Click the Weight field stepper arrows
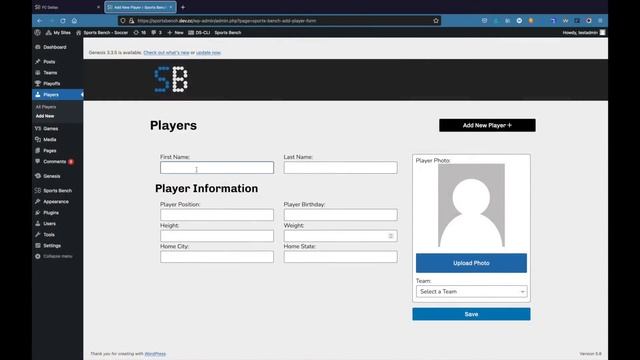This screenshot has height=360, width=640. [391, 236]
